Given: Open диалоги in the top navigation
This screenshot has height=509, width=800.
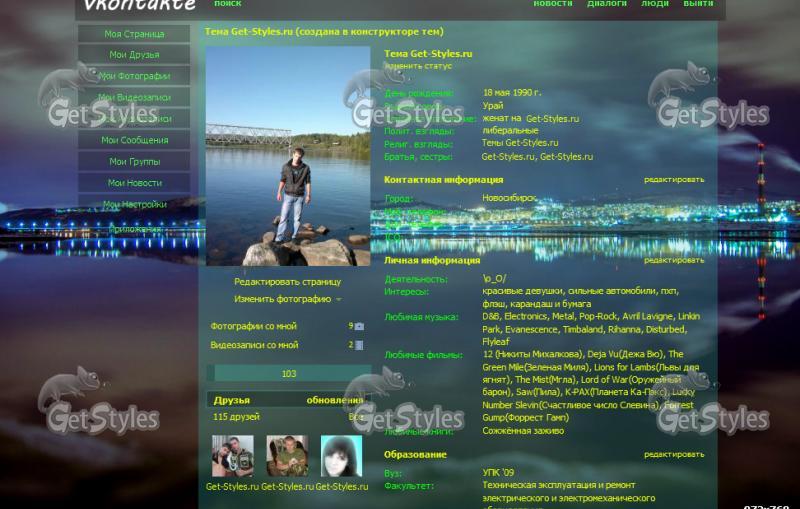Looking at the screenshot, I should tap(607, 4).
